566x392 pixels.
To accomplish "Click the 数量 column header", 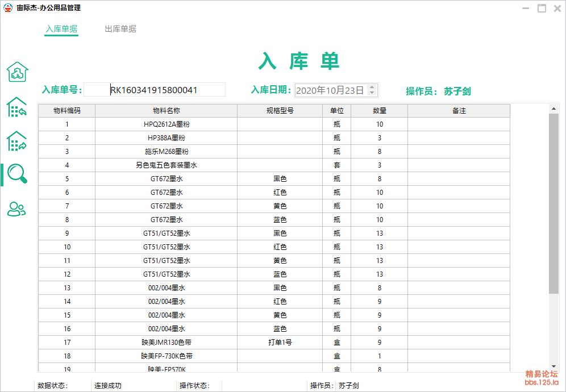I will [380, 111].
